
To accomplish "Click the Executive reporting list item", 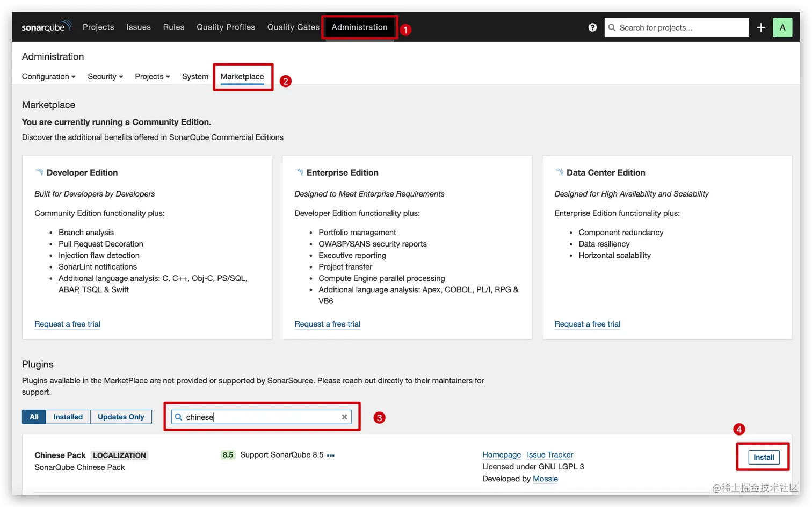I will pyautogui.click(x=352, y=256).
